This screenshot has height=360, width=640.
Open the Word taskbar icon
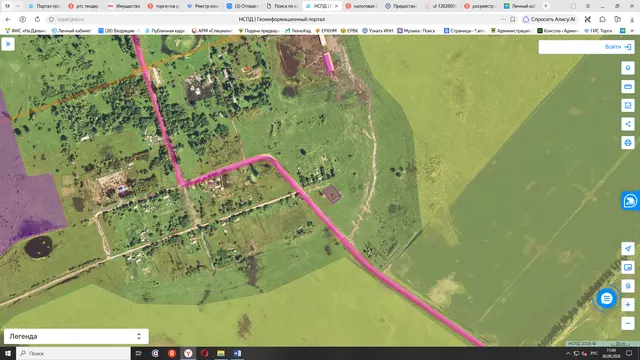(237, 353)
